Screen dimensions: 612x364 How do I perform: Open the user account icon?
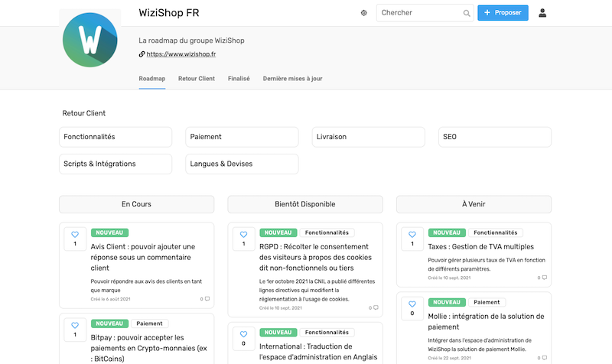[x=542, y=13]
